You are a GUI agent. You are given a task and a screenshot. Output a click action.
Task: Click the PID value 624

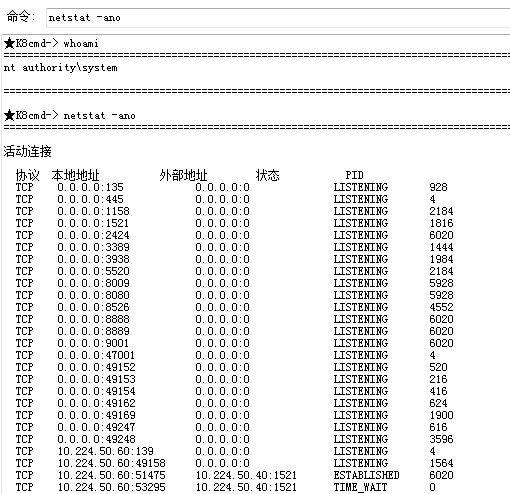438,403
